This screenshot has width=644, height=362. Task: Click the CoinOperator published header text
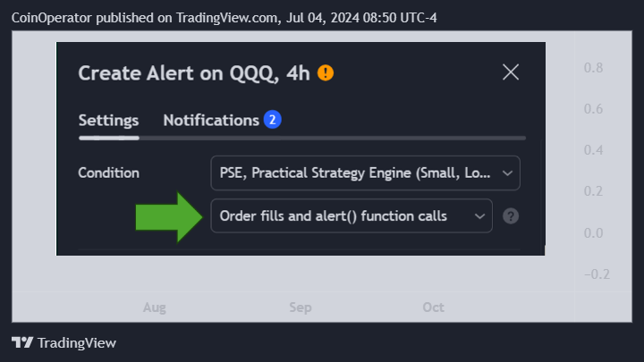coord(224,18)
